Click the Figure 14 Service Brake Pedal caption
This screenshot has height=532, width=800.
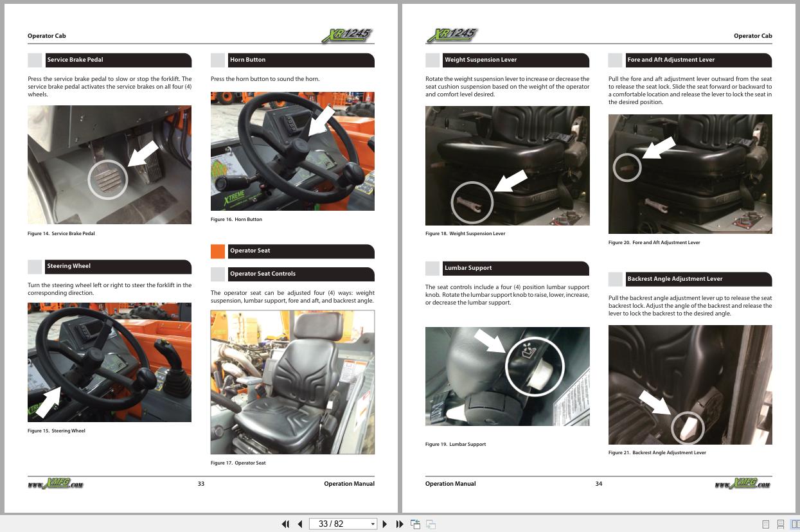click(x=61, y=234)
